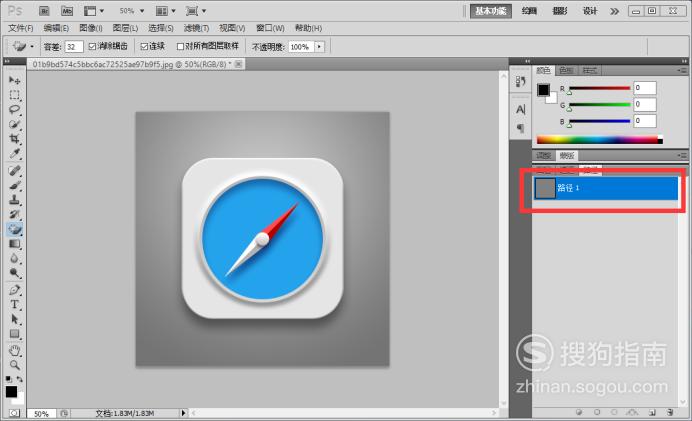
Task: Click the tolerance 容差 input field
Action: [74, 46]
